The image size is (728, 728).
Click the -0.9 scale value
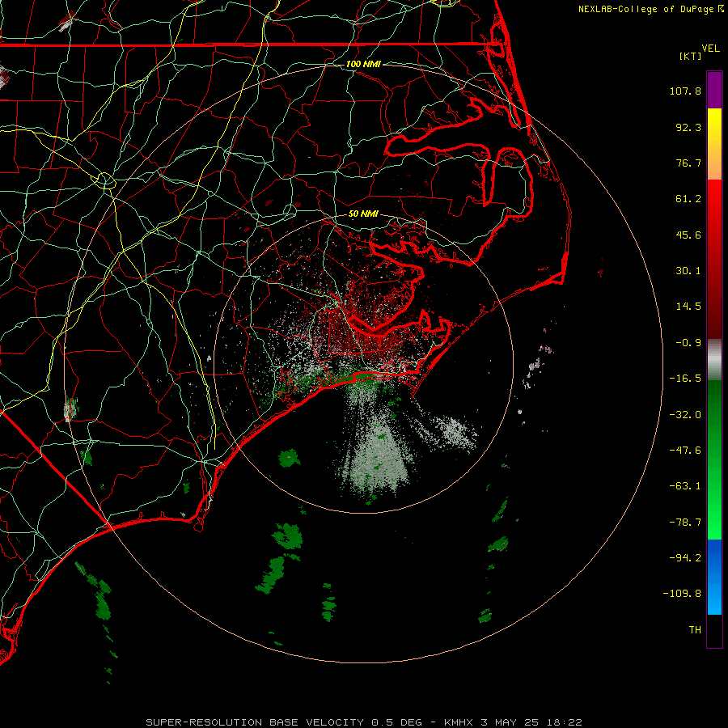coord(688,343)
